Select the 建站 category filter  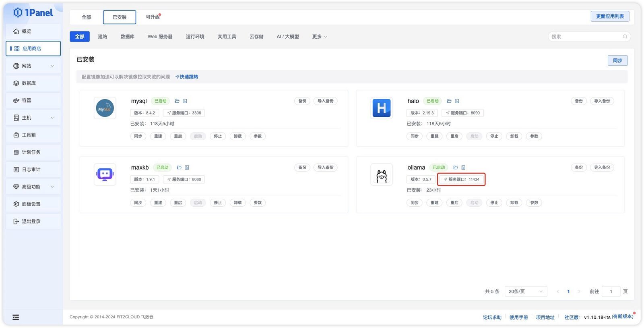click(x=103, y=37)
